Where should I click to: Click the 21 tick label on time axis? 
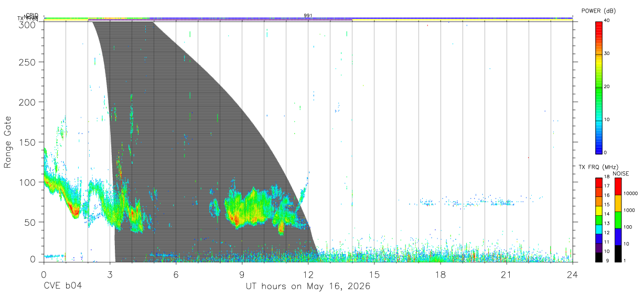pyautogui.click(x=506, y=274)
